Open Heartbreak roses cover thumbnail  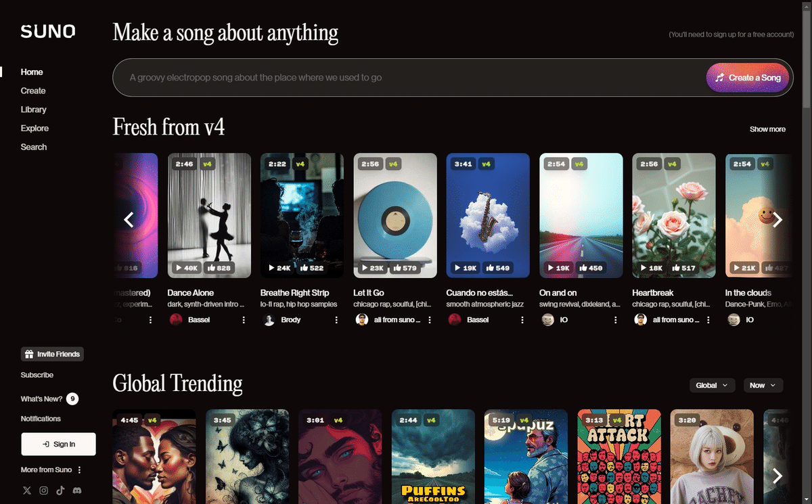(674, 216)
